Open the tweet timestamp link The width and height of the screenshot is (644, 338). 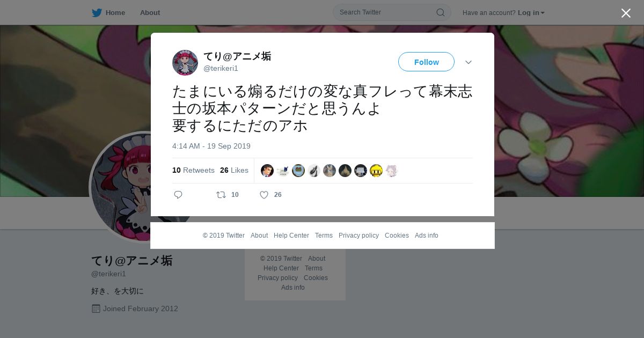click(x=211, y=146)
